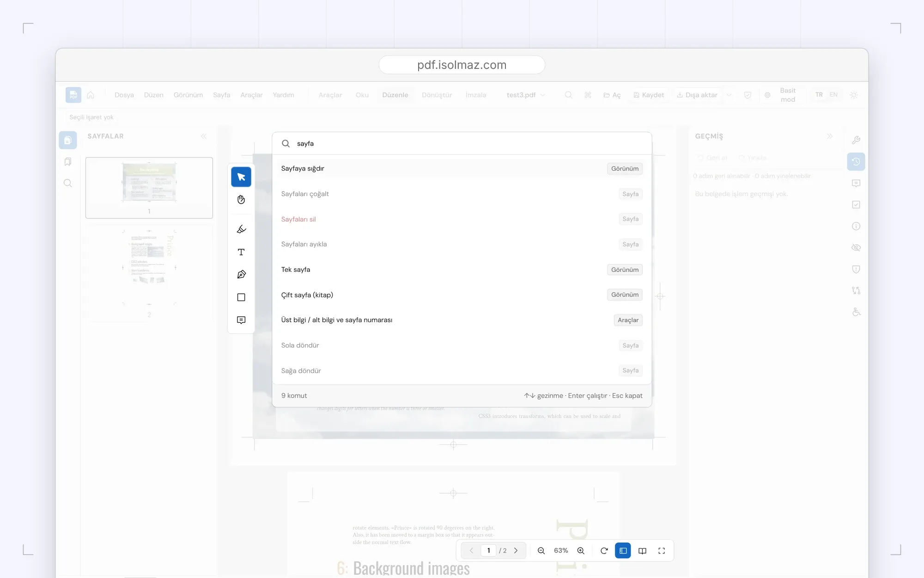Open the wrench tools panel icon
The width and height of the screenshot is (924, 578).
(x=856, y=140)
